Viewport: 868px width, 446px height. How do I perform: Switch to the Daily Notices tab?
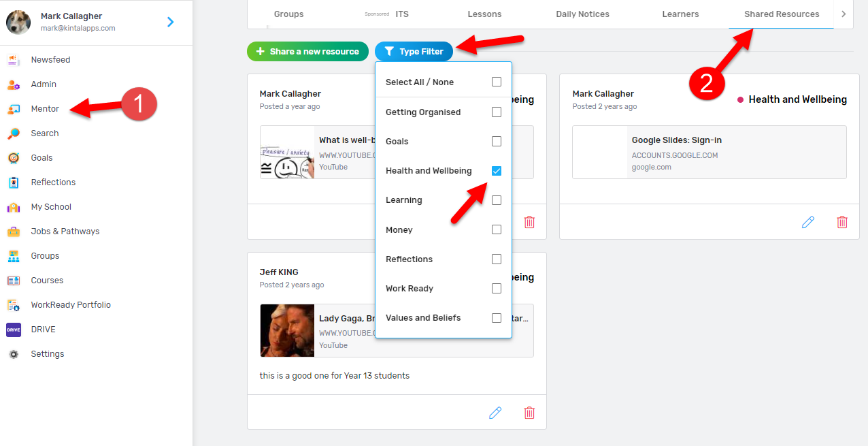[582, 14]
